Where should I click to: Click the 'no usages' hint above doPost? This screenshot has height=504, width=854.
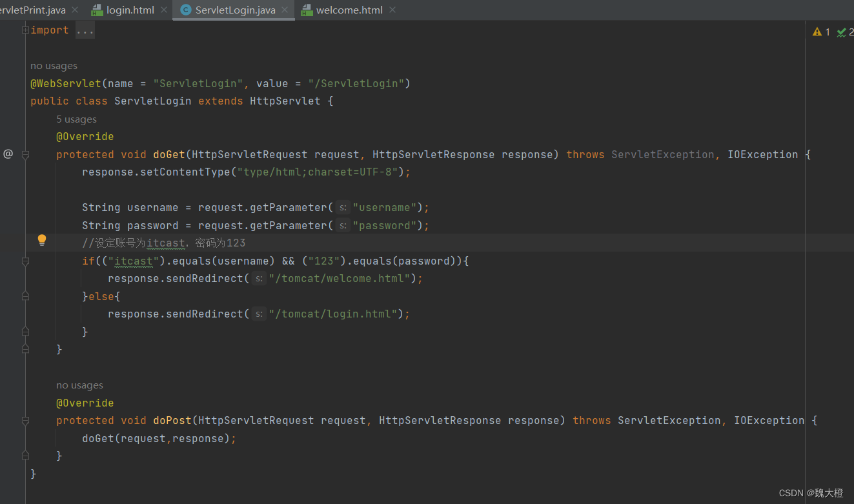tap(79, 385)
